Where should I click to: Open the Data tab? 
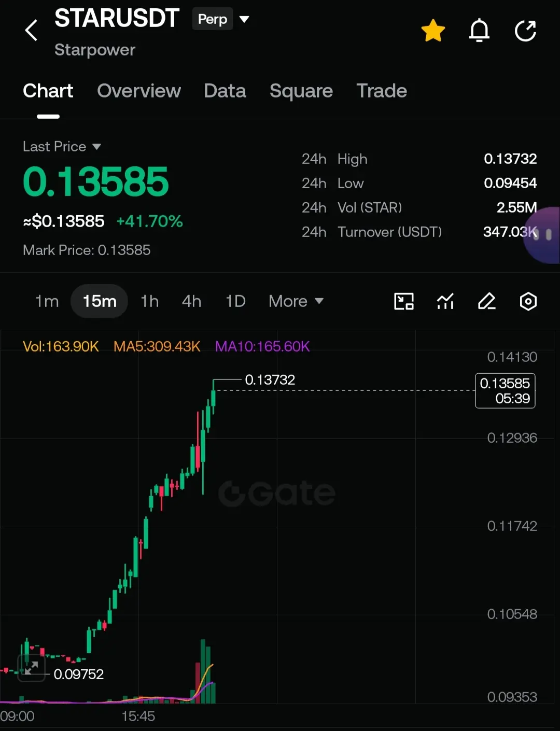point(225,91)
